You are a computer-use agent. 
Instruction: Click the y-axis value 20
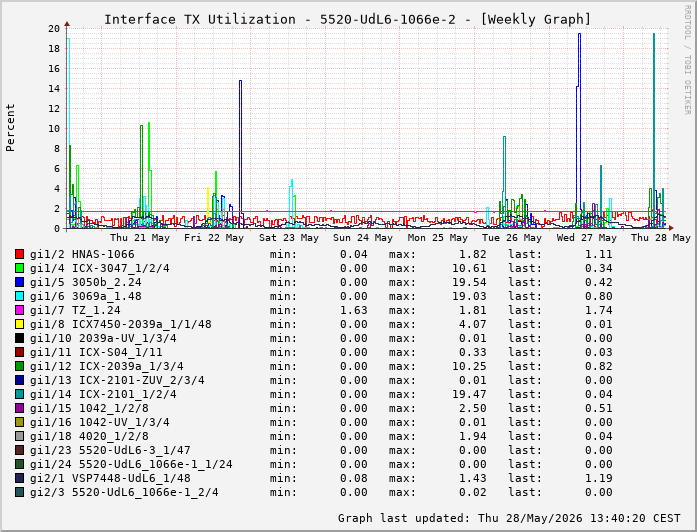(x=54, y=28)
